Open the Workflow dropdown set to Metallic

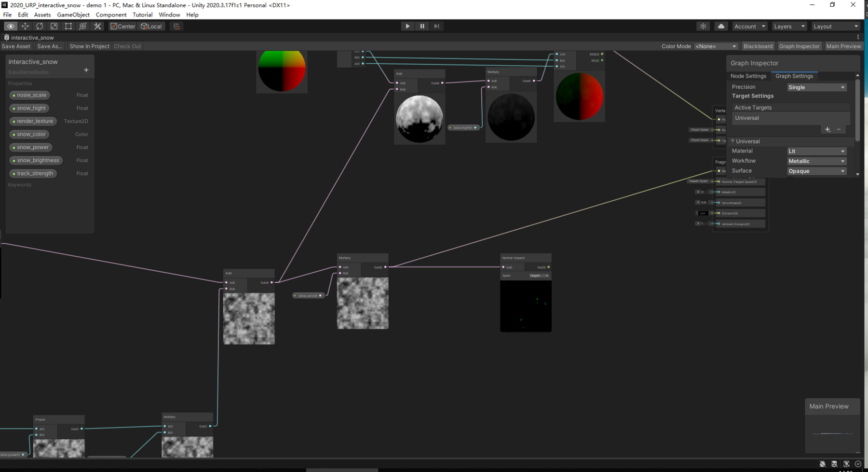pos(816,161)
